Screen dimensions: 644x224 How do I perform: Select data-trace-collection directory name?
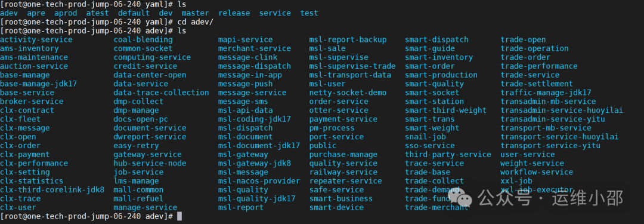161,93
